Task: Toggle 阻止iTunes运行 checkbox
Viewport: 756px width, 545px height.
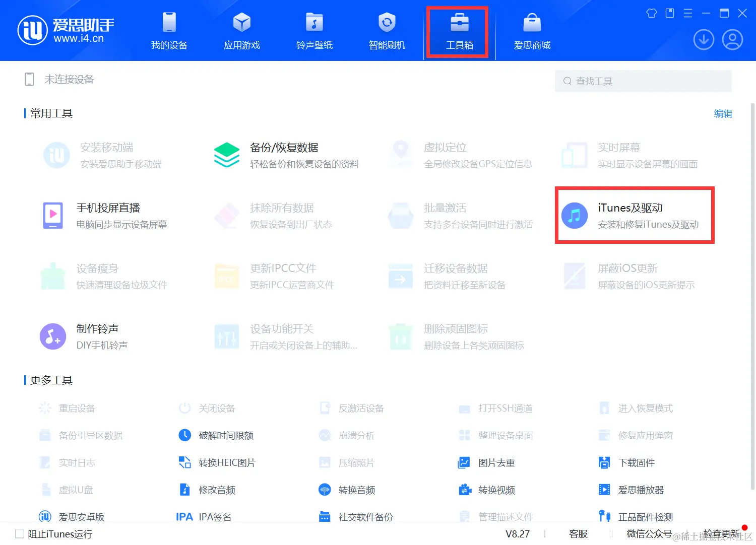Action: point(20,534)
